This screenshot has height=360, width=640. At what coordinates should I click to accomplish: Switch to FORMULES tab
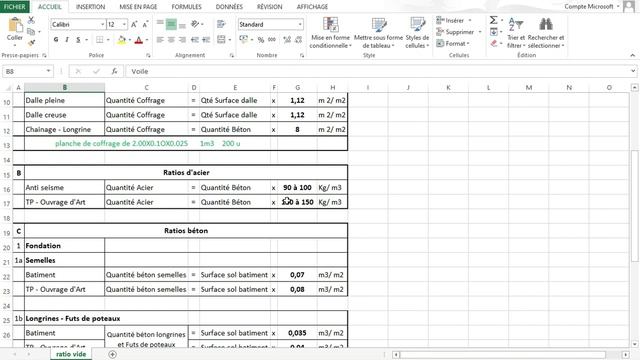click(x=186, y=7)
